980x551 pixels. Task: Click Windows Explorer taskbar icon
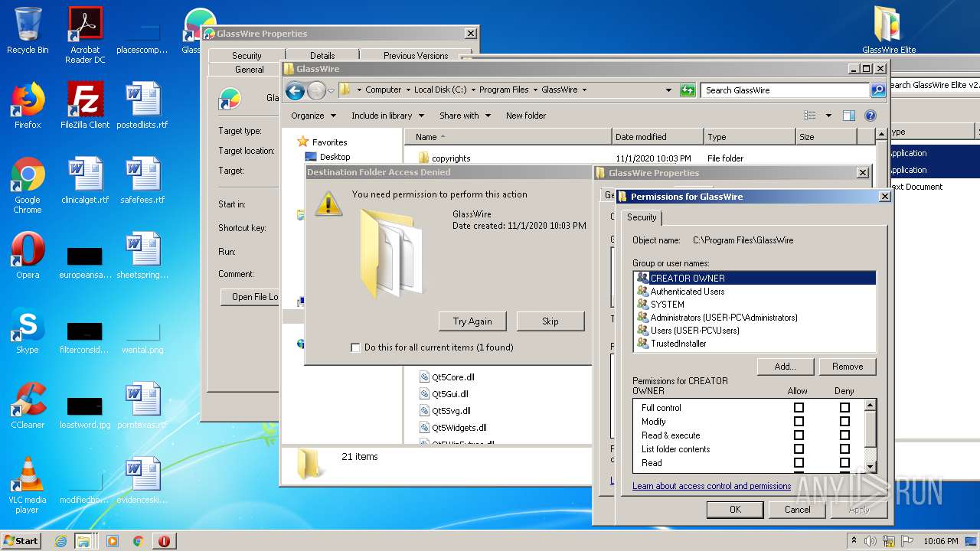click(83, 541)
